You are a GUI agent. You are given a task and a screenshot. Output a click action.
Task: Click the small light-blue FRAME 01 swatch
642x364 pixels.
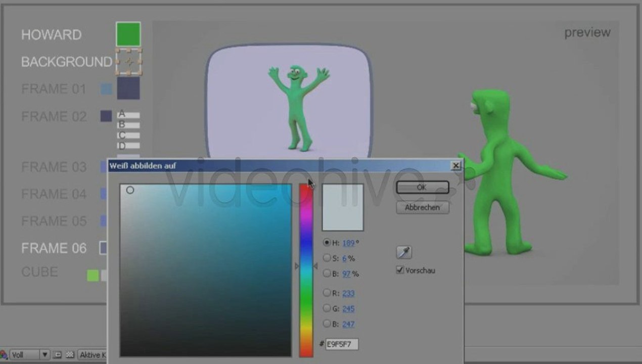(106, 89)
